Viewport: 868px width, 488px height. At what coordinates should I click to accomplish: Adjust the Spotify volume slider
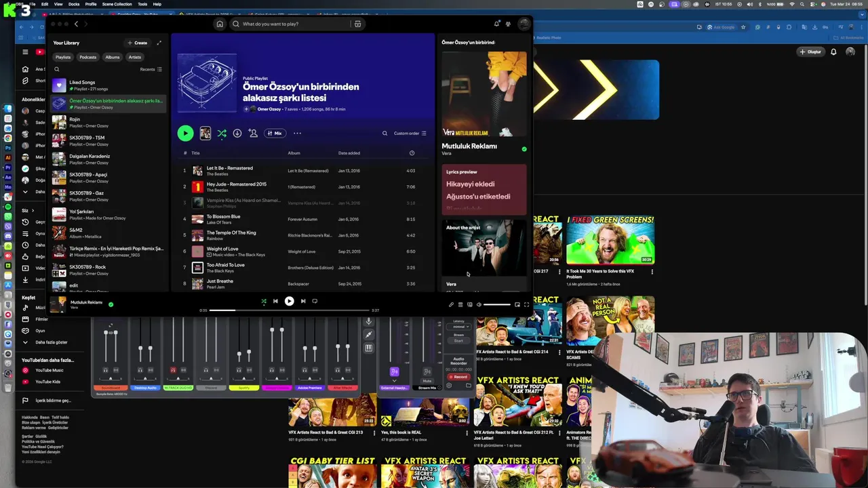pos(497,304)
